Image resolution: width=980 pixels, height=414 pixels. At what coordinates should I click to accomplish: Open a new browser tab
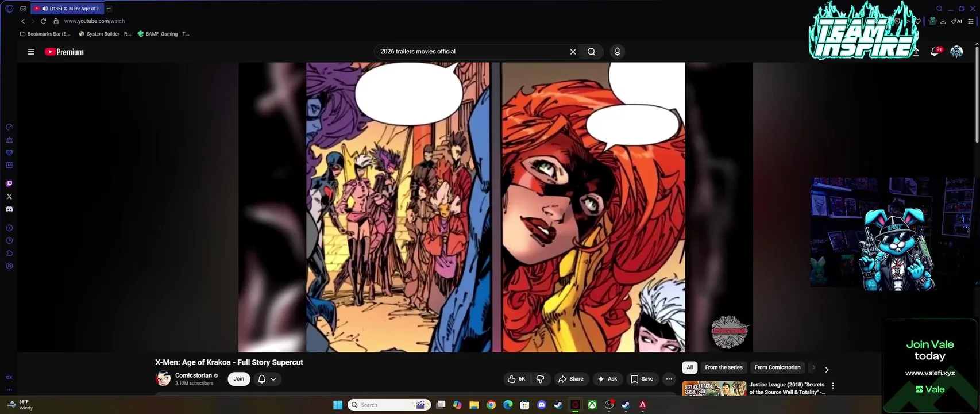tap(109, 9)
